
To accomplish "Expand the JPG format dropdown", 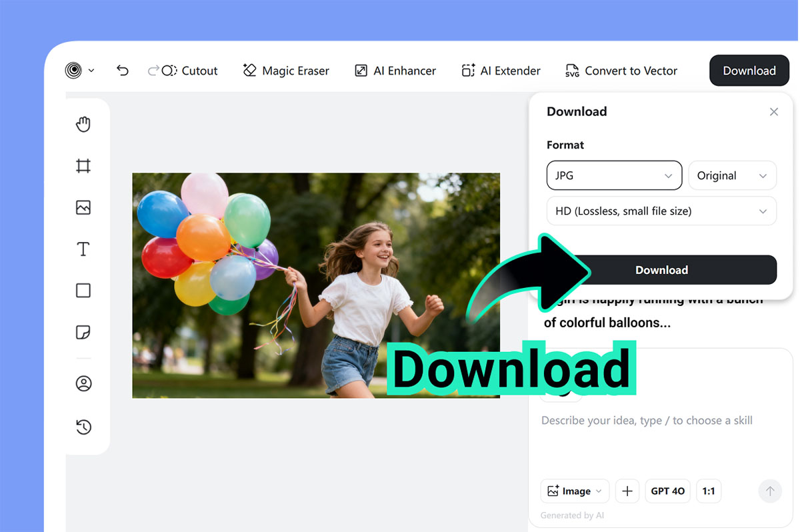I will (x=614, y=175).
